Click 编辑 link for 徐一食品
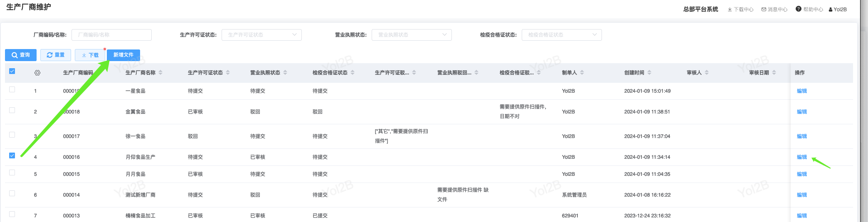Screen dimensions: 868x222 (x=802, y=136)
